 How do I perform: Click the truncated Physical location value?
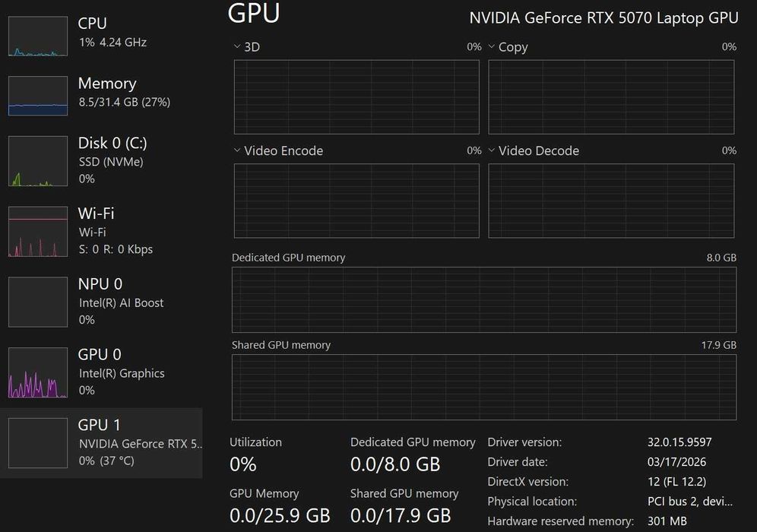689,502
